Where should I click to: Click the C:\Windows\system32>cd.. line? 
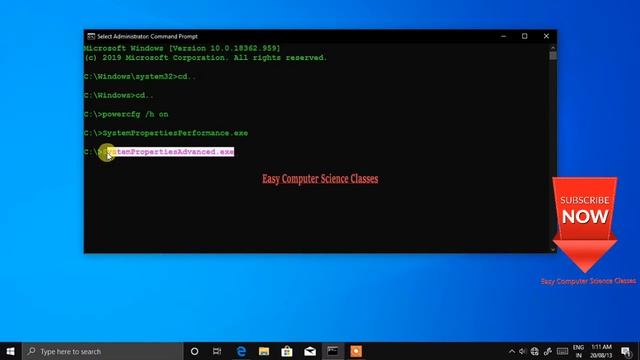click(140, 76)
